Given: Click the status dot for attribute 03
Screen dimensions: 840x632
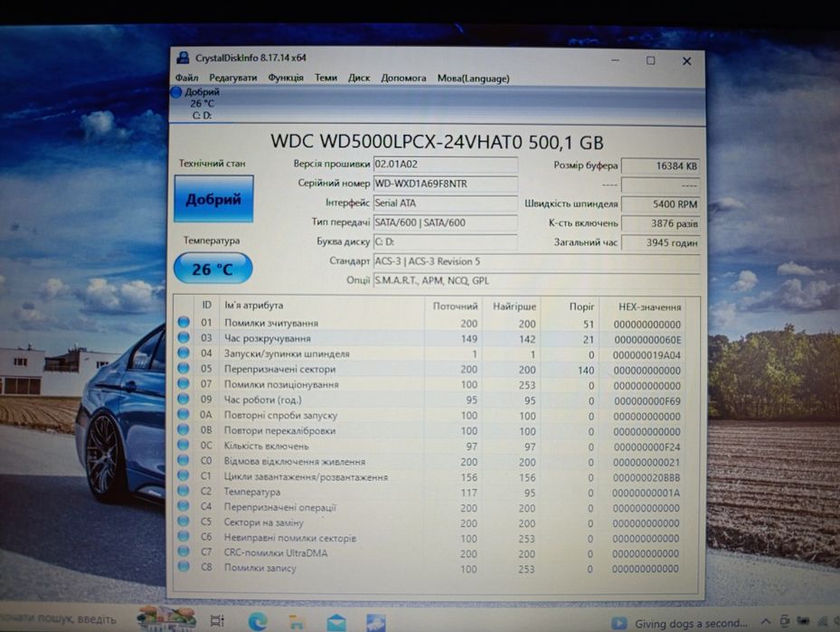Looking at the screenshot, I should click(184, 337).
